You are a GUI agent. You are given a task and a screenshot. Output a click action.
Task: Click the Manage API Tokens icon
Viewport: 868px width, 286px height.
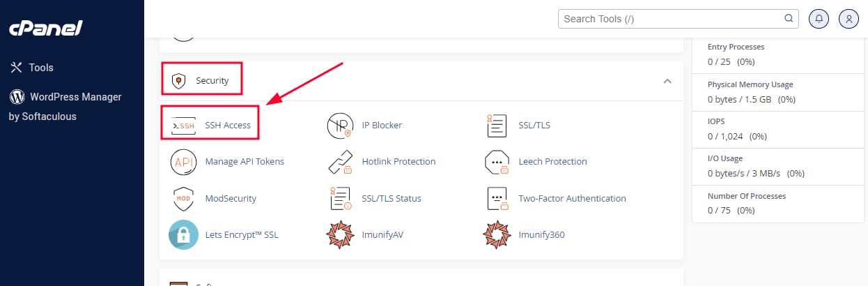[183, 162]
